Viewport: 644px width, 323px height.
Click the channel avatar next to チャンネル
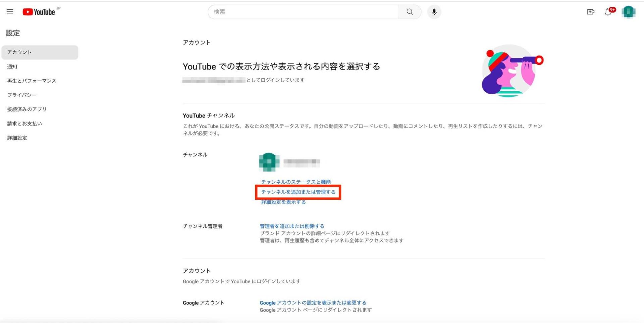coord(268,161)
